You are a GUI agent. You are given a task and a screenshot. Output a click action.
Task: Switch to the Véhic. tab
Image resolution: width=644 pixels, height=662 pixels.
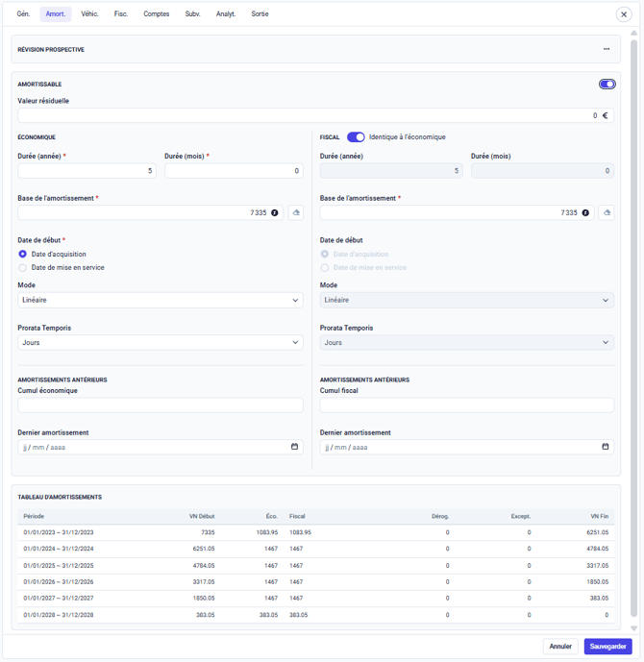point(89,14)
